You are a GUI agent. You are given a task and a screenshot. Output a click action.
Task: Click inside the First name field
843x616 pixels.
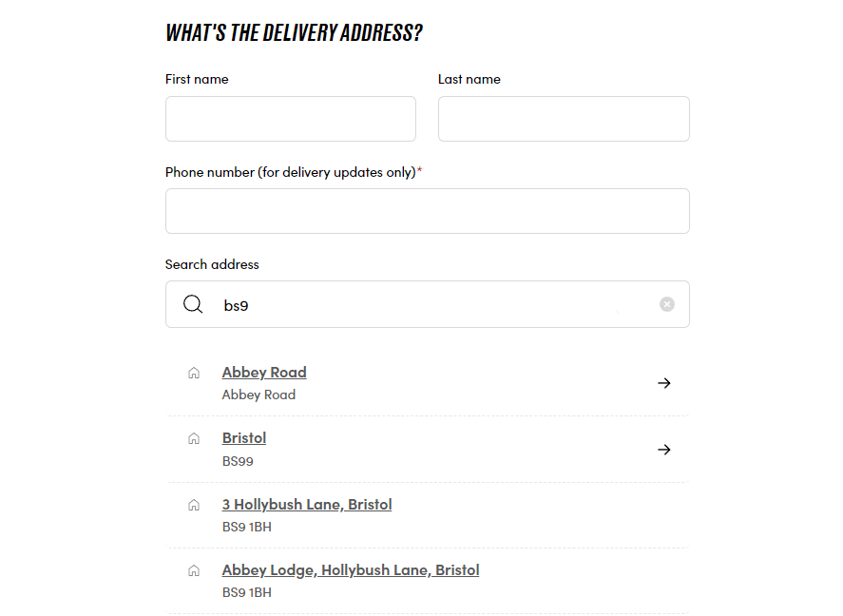[x=290, y=118]
